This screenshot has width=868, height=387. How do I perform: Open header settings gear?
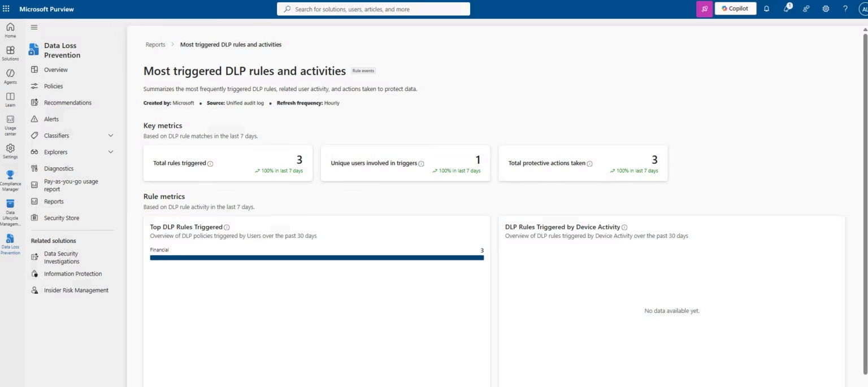[x=826, y=9]
